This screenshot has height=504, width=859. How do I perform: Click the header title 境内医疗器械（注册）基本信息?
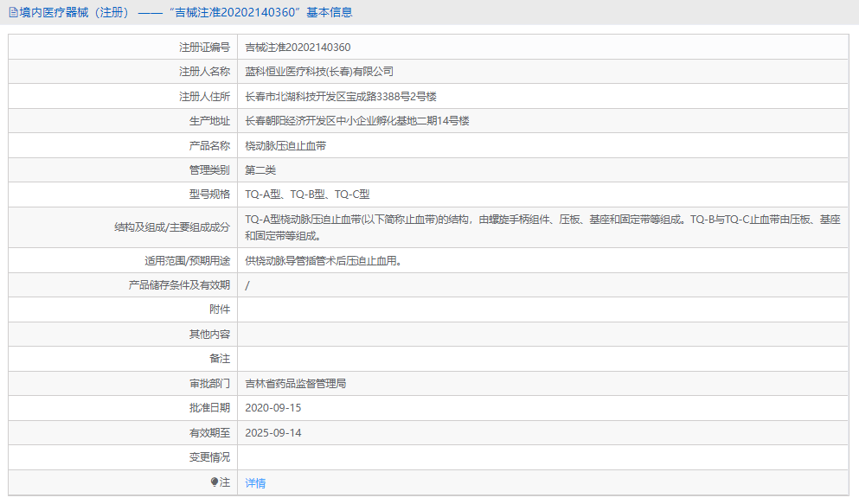tap(186, 13)
